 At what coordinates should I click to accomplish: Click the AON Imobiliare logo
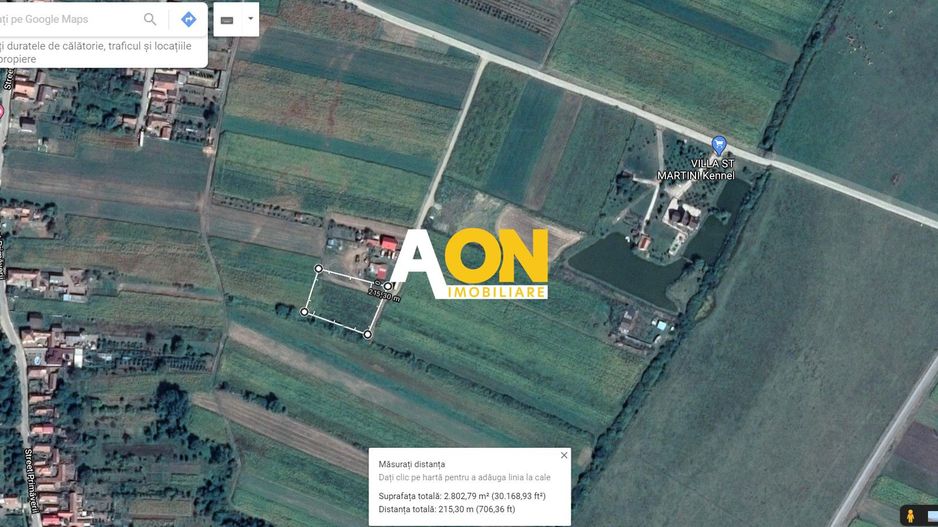470,264
